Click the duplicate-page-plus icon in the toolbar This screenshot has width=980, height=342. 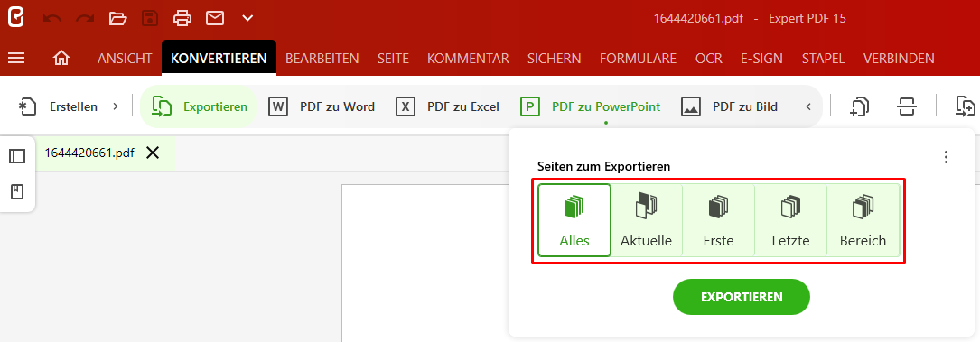(860, 106)
